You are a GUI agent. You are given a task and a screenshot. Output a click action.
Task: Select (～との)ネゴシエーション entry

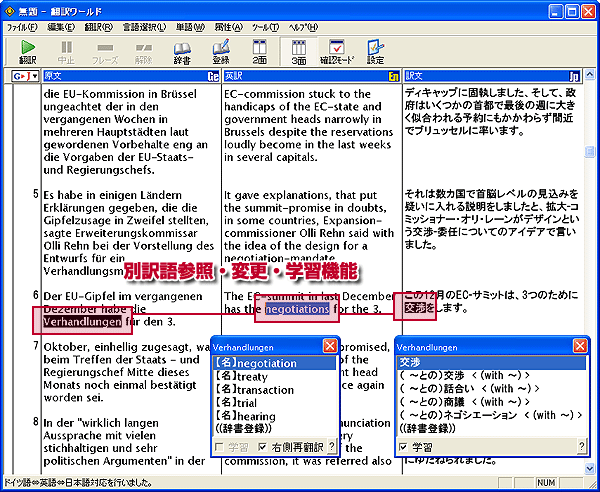pos(492,415)
